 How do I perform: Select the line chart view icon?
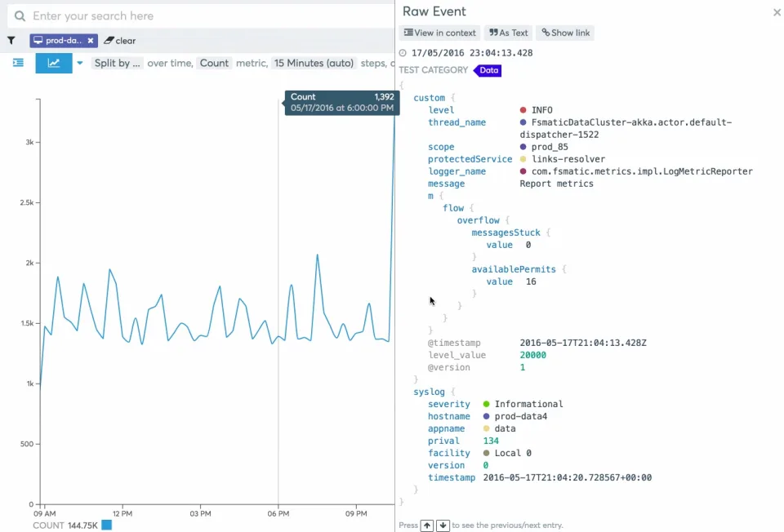[54, 63]
